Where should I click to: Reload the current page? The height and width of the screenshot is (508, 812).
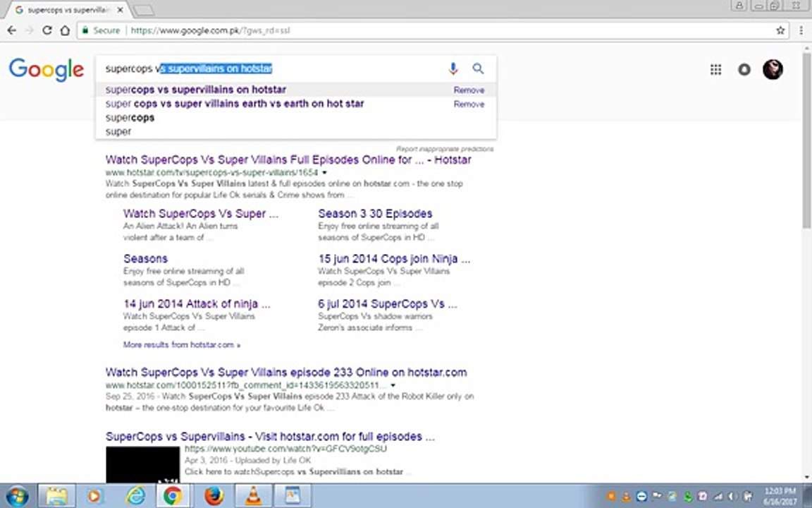coord(47,30)
